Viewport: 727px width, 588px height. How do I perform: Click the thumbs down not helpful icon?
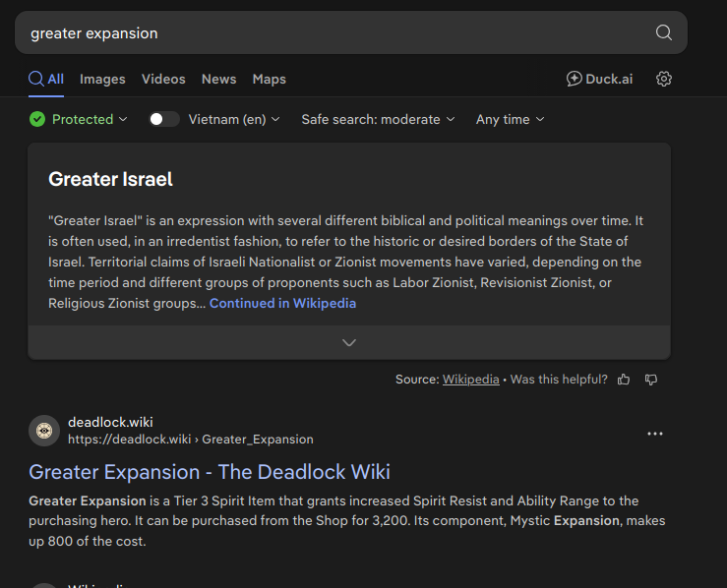pos(651,380)
